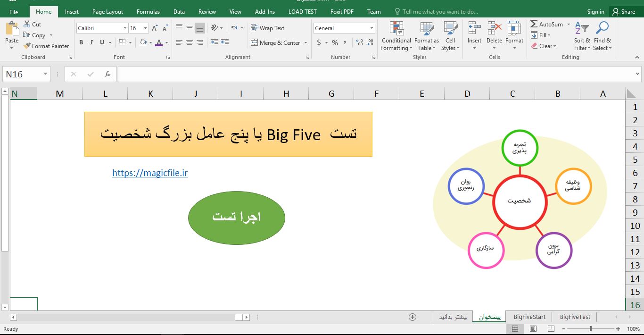Expand the Merge & Center dropdown arrow

[x=305, y=43]
